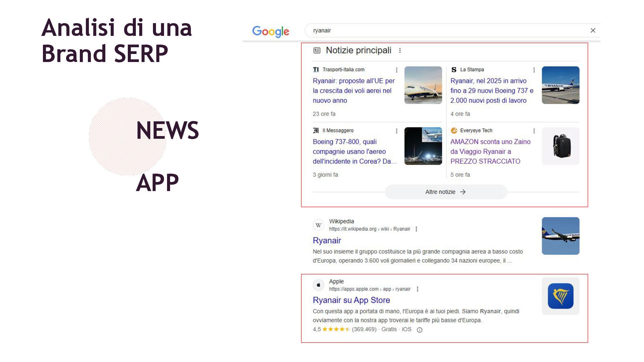Screen dimensions: 644x362
Task: Click the Google logo
Action: (270, 31)
